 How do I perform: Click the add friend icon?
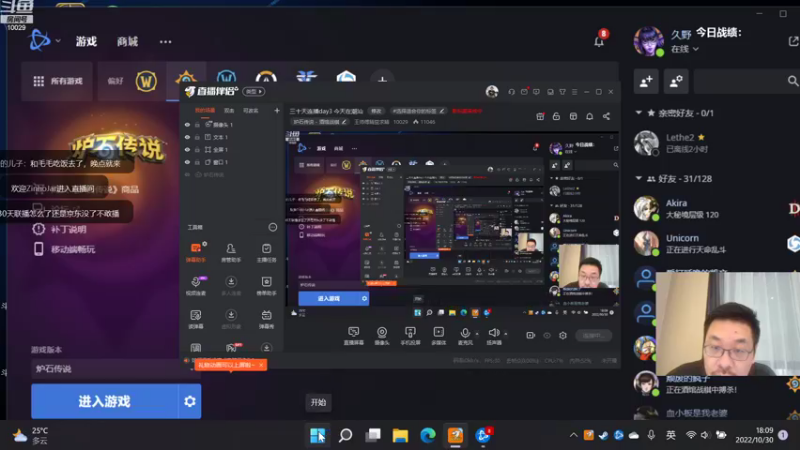[646, 81]
